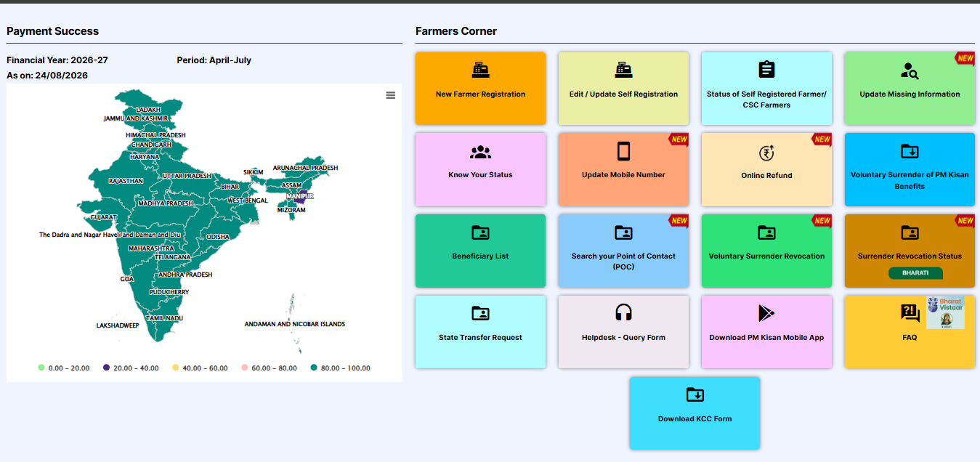Open the map chart hamburger menu

(x=391, y=95)
